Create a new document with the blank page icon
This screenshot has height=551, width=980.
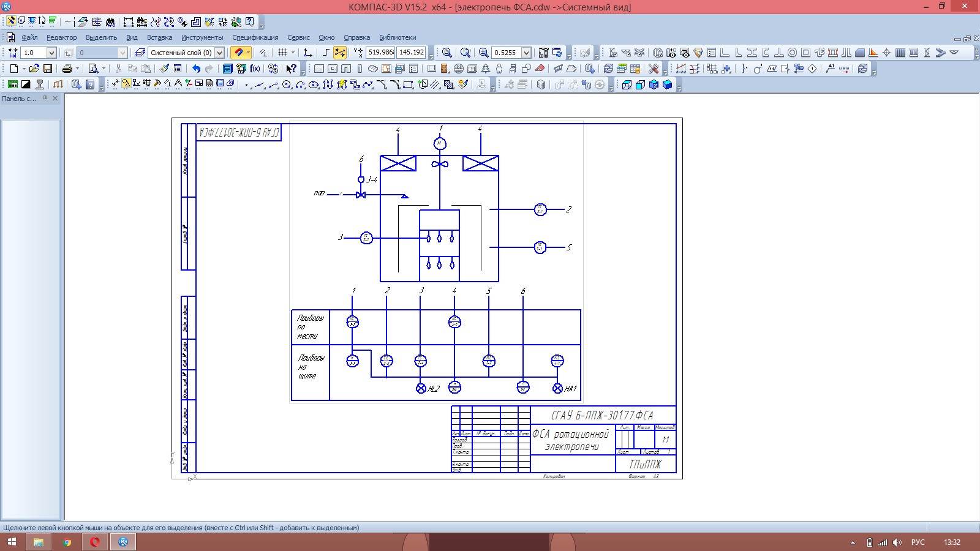click(14, 69)
